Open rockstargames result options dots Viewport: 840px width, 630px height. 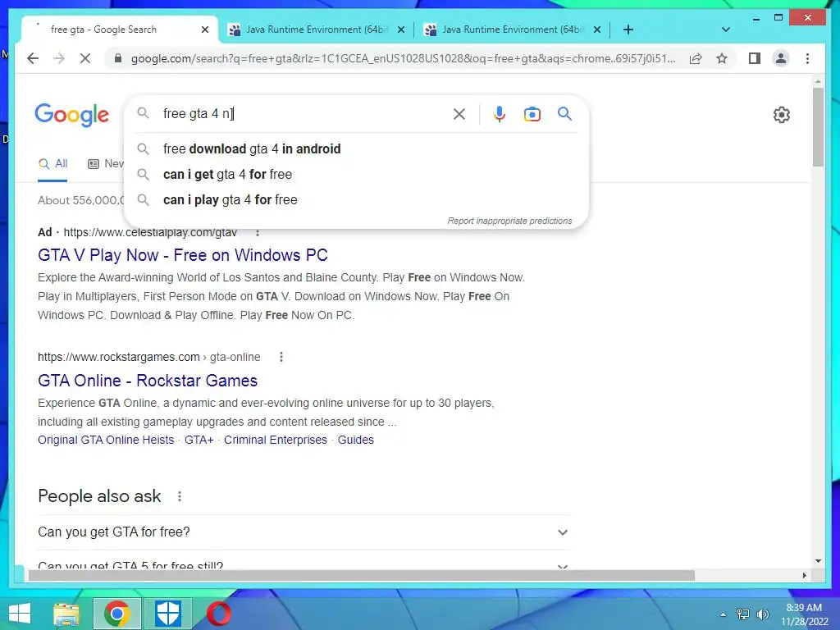[x=281, y=357]
